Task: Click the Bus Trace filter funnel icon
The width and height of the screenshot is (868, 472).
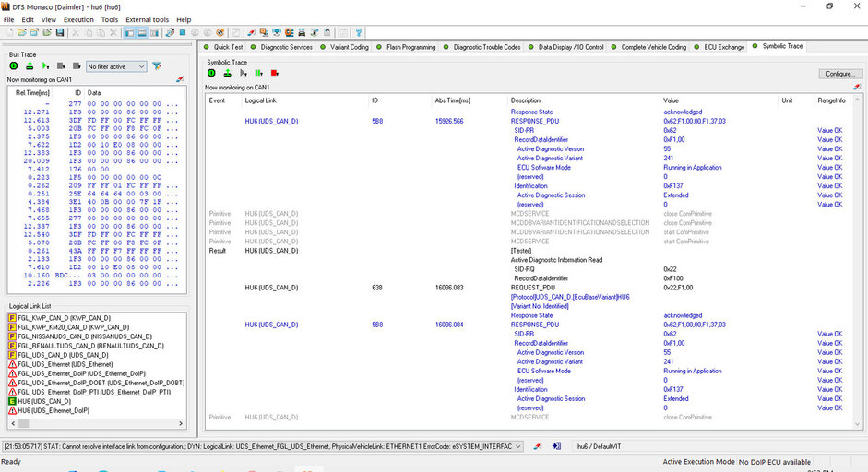Action: click(x=157, y=66)
